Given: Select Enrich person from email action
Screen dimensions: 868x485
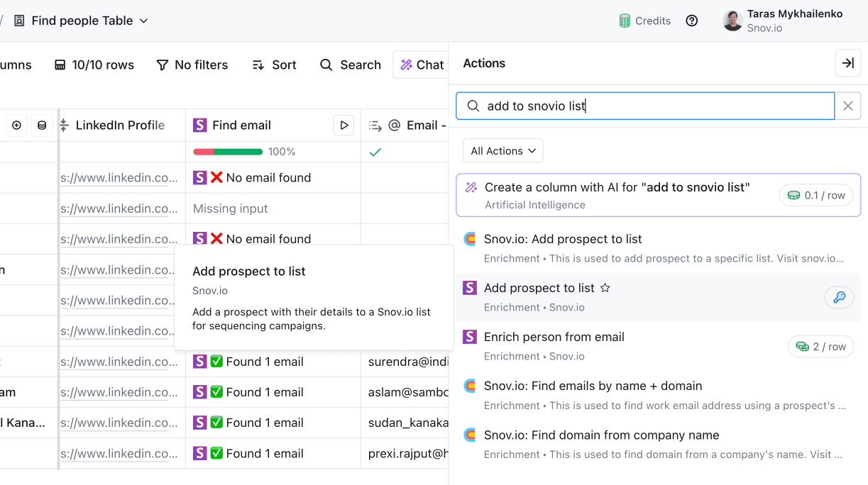Looking at the screenshot, I should (554, 337).
